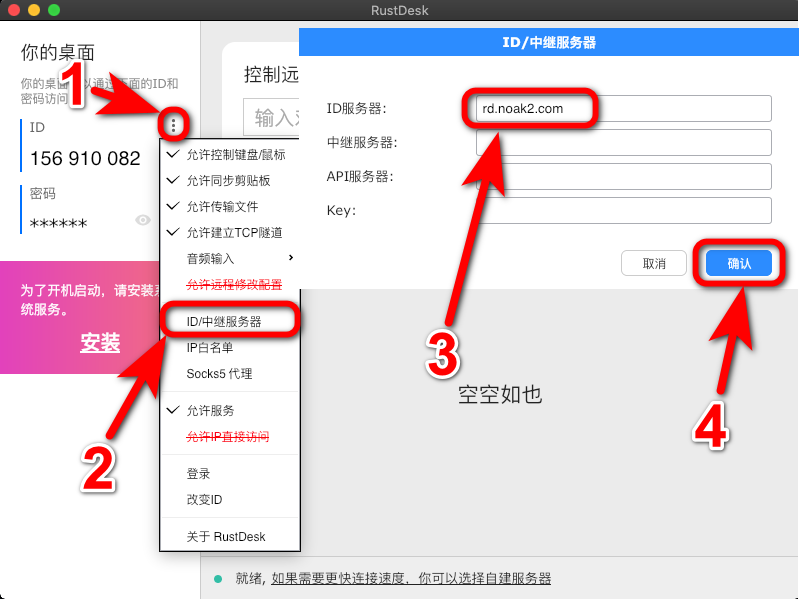Click the 你的桌面 heading
799x599 pixels.
(58, 52)
